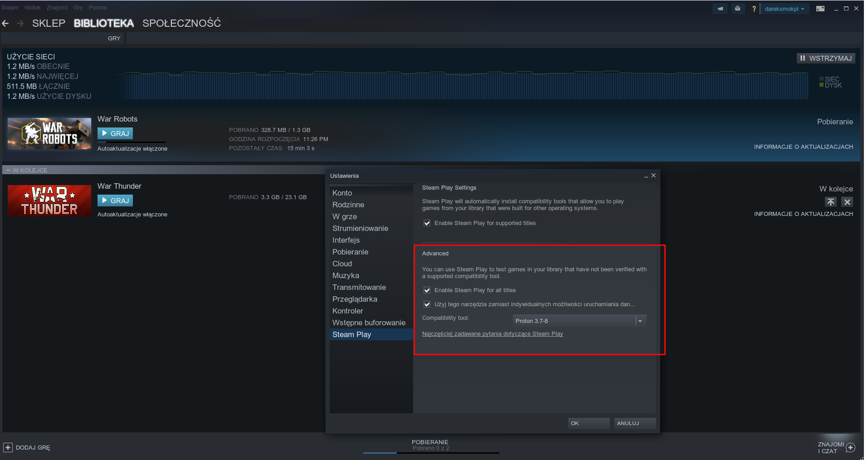Switch Steam to Big Picture mode icon
The height and width of the screenshot is (460, 868).
820,9
